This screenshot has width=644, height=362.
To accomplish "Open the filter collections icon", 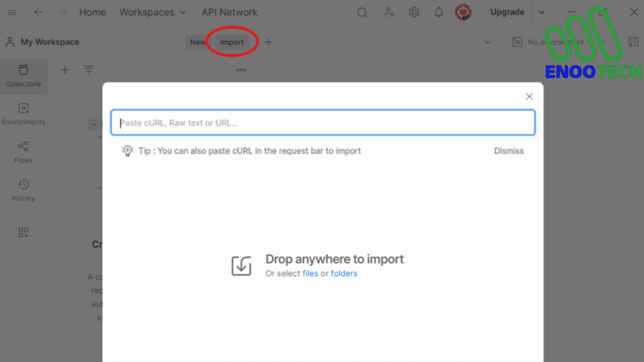I will coord(89,70).
